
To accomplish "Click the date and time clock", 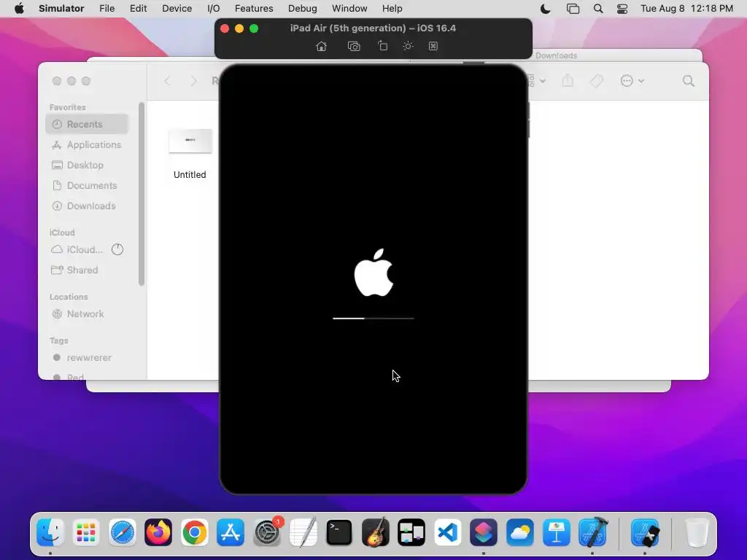I will 686,9.
